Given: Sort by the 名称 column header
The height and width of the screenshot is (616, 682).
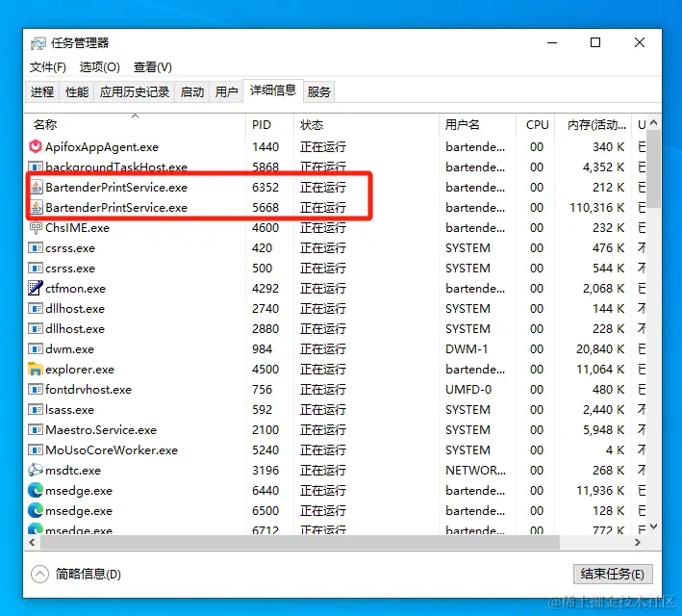Looking at the screenshot, I should [x=136, y=124].
